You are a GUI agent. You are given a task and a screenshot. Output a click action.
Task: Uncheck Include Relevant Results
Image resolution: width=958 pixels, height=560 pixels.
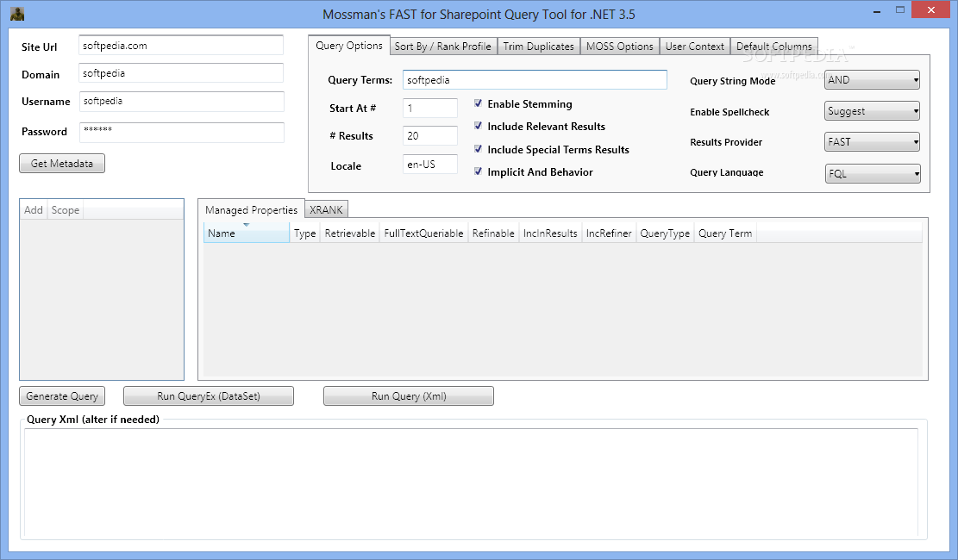(x=478, y=126)
